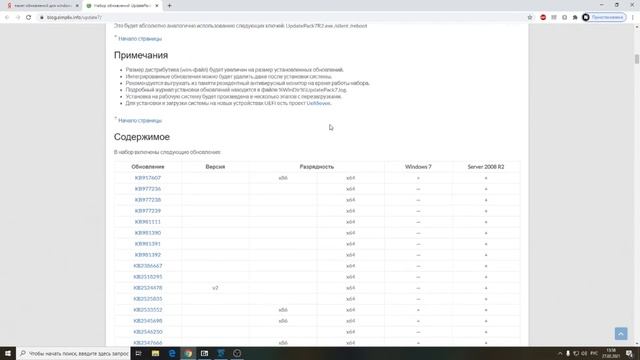Open the Chrome three-dot menu
640x360 pixels.
click(x=633, y=17)
